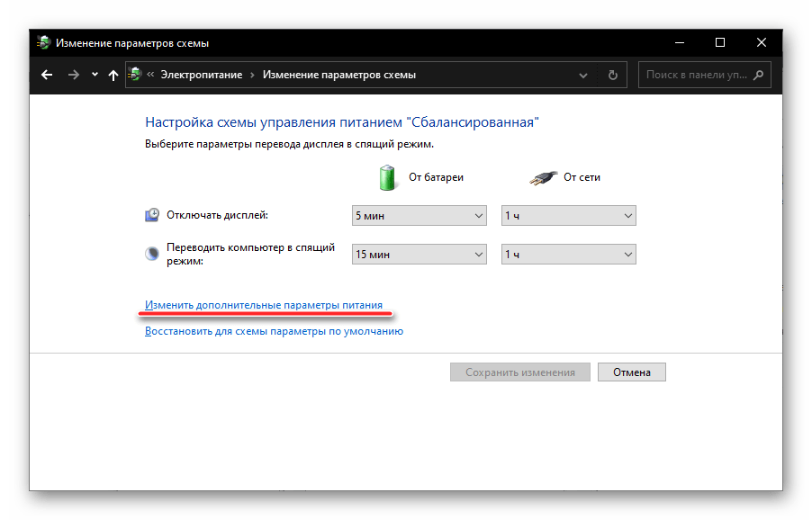812x520 pixels.
Task: Expand the chevron after Электропитание breadcrumb
Action: click(x=252, y=75)
